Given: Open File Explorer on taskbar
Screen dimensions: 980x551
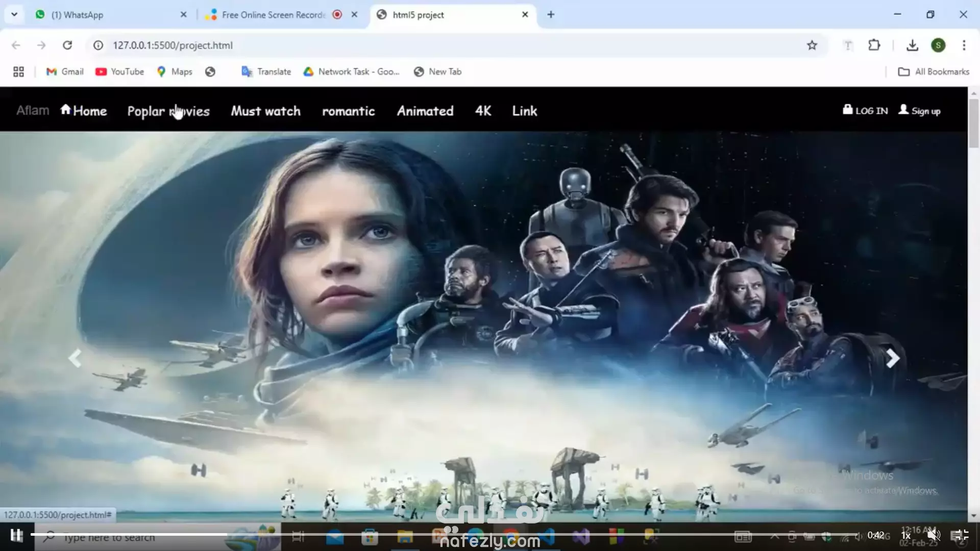Looking at the screenshot, I should point(405,537).
